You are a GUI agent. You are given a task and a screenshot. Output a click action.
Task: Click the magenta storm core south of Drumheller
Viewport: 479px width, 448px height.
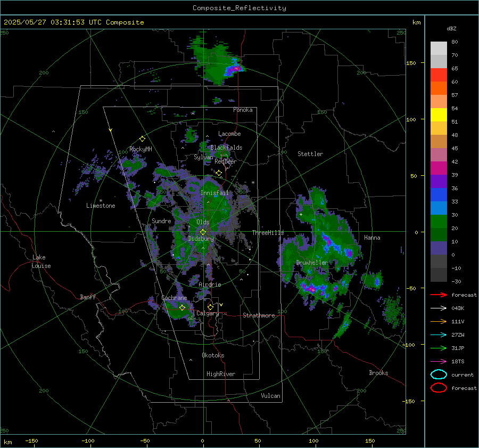(311, 289)
